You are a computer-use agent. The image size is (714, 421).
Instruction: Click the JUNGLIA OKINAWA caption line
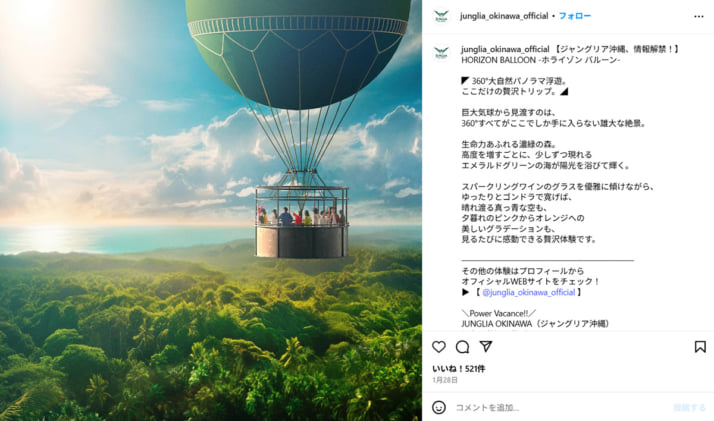pos(535,324)
